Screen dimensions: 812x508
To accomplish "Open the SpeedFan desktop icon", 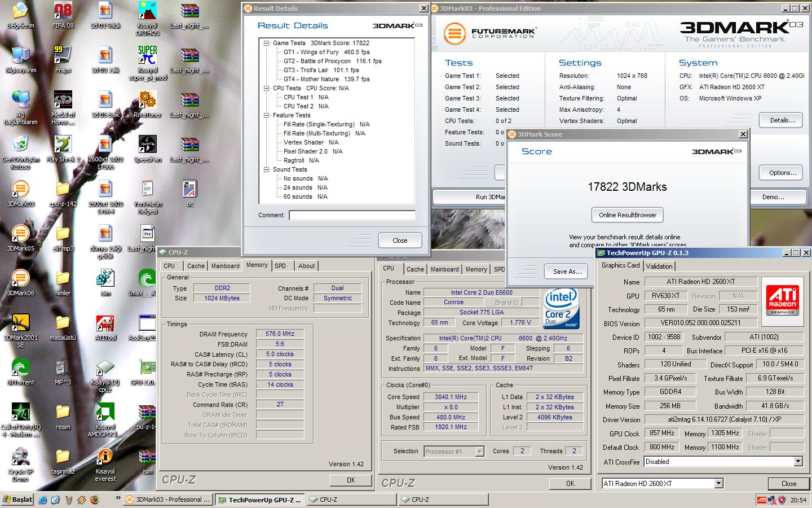I will click(x=147, y=149).
